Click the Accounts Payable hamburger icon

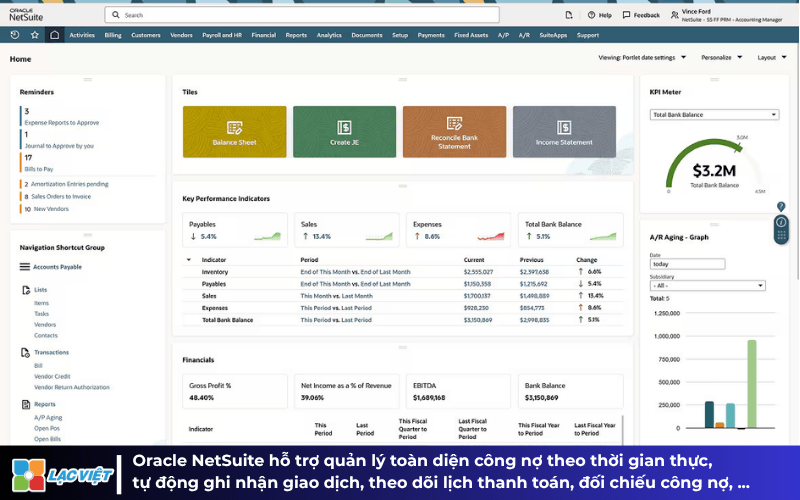point(24,267)
